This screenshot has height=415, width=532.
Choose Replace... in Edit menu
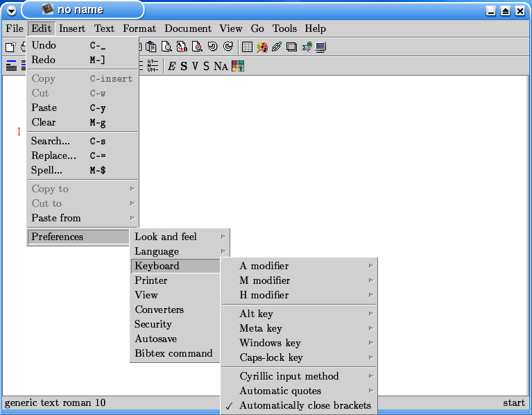(x=83, y=155)
